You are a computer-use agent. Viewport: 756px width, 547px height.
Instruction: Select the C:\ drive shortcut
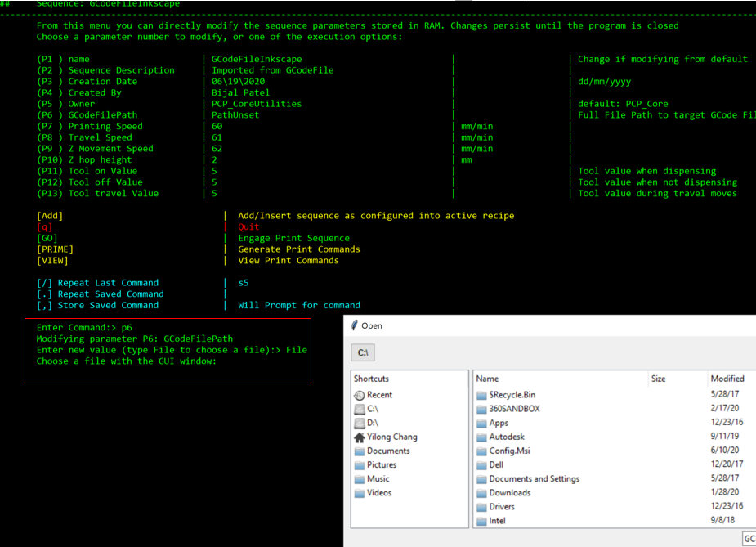[x=373, y=409]
